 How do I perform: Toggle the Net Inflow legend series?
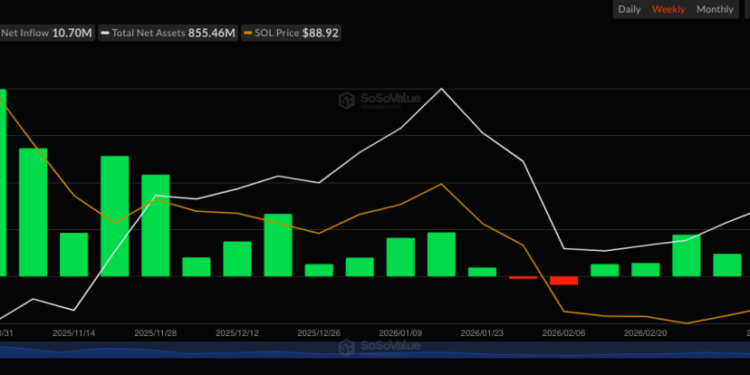click(46, 33)
